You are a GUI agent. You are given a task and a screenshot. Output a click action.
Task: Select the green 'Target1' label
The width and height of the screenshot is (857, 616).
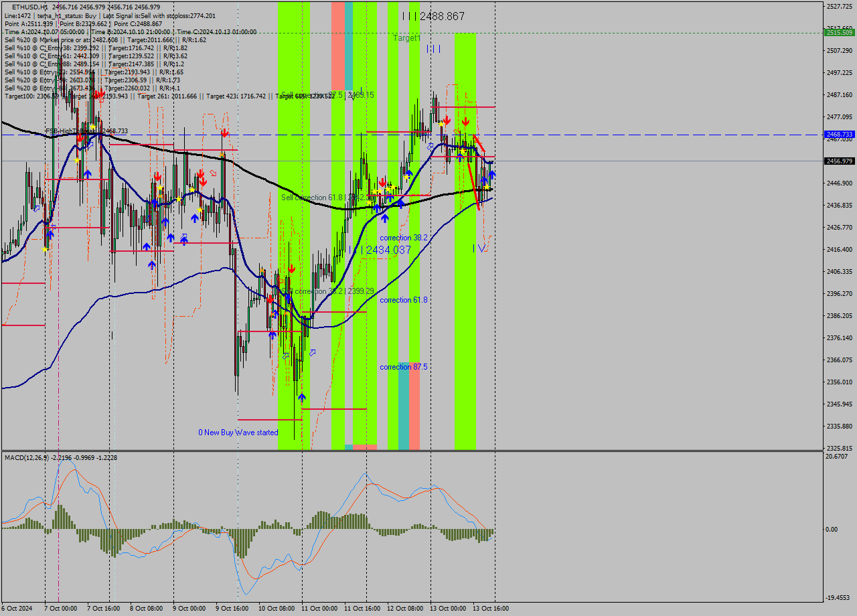click(x=406, y=38)
